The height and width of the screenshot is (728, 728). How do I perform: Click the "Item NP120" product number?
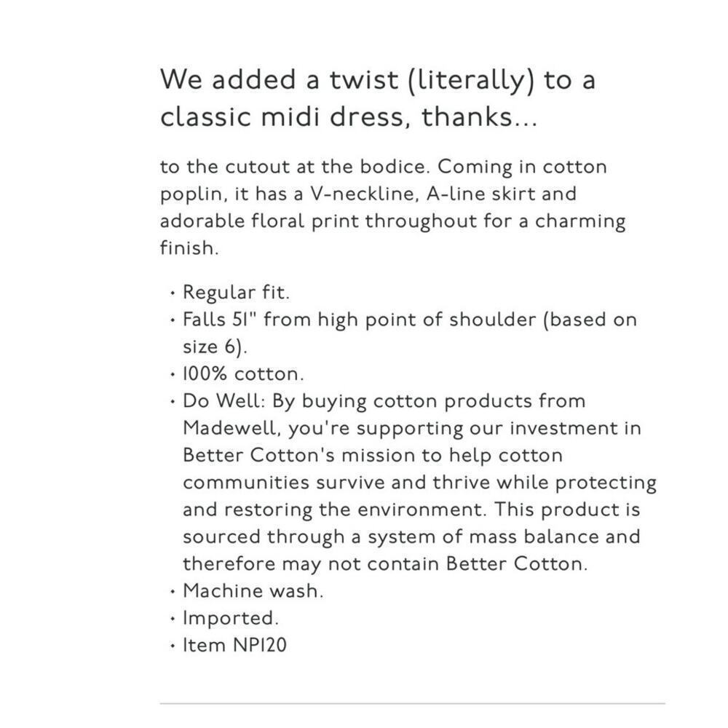click(x=234, y=645)
